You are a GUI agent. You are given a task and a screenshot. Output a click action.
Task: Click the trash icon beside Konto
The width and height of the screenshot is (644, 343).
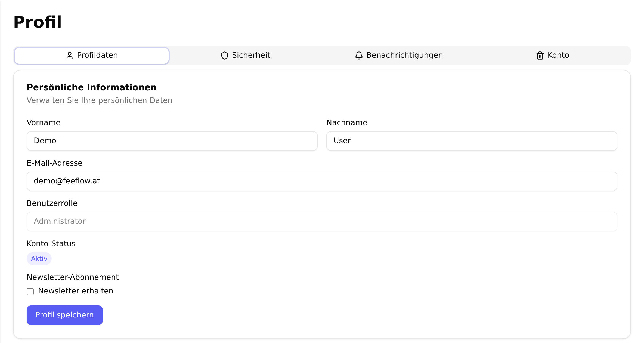pos(540,56)
